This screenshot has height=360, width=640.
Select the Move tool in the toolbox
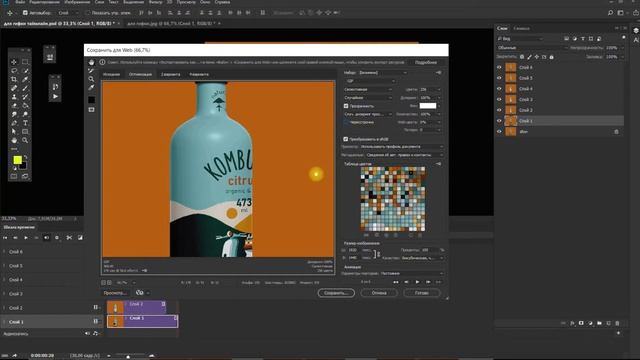pyautogui.click(x=14, y=62)
